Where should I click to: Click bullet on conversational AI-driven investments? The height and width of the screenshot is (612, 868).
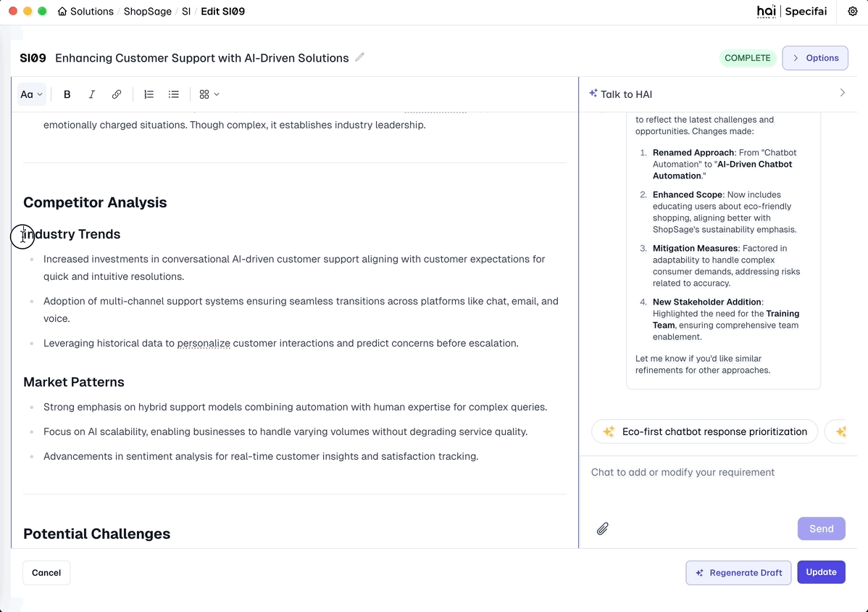(x=294, y=268)
